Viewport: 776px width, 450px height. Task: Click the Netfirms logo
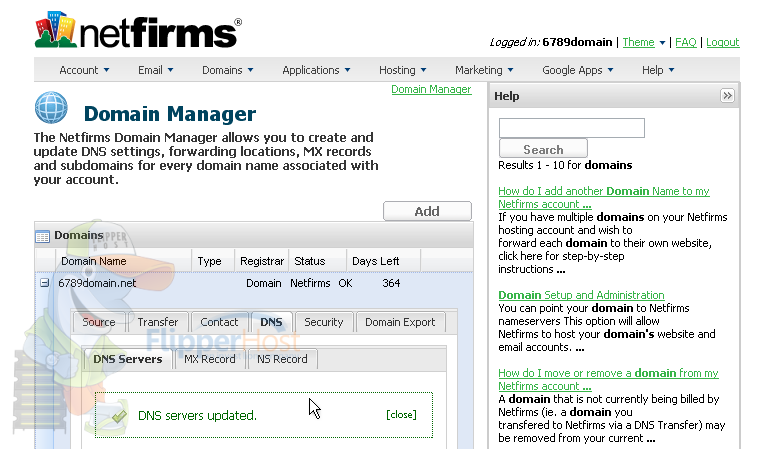coord(138,31)
